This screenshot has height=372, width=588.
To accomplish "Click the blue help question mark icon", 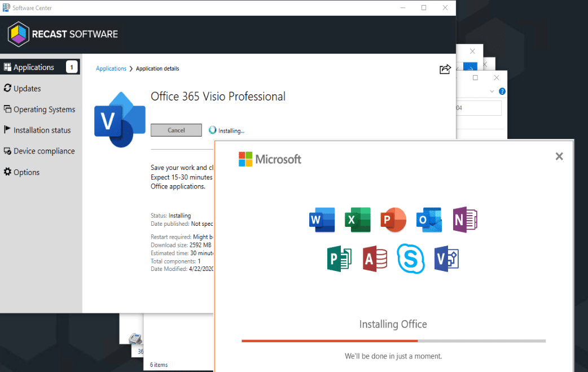I will pos(502,91).
